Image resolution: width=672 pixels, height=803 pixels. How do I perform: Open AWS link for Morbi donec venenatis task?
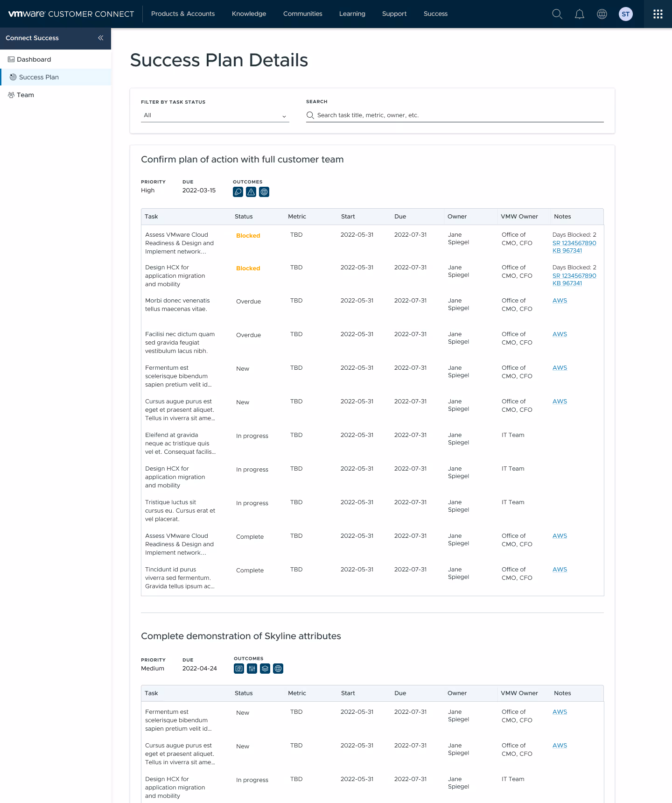(x=560, y=301)
